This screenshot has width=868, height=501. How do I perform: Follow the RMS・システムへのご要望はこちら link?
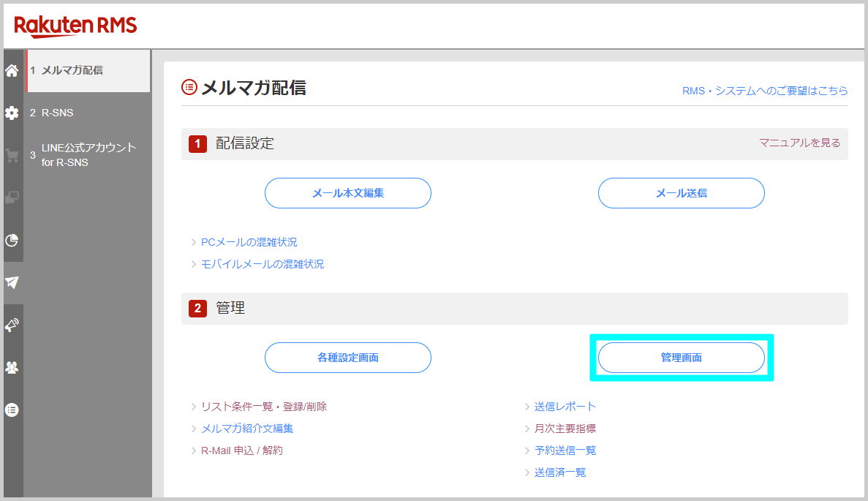(764, 91)
